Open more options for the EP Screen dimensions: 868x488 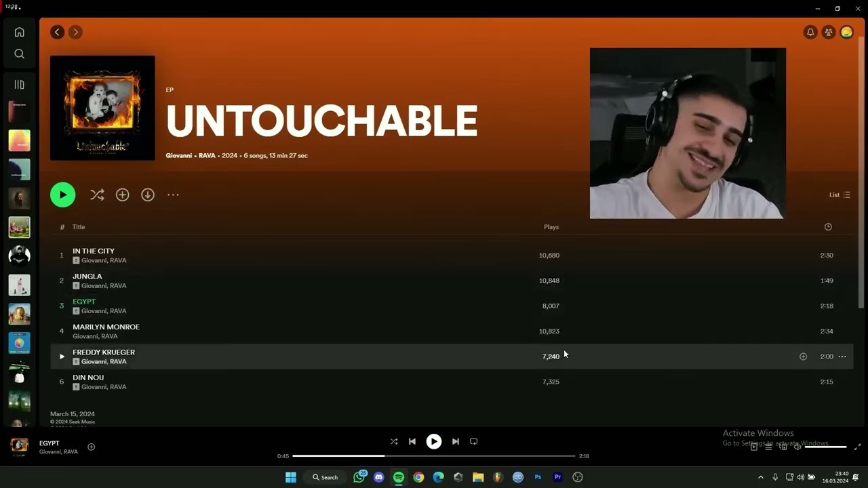tap(173, 195)
